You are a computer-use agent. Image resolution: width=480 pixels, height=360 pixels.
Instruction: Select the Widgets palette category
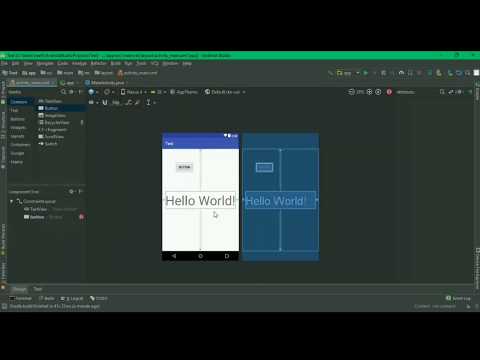pyautogui.click(x=18, y=128)
